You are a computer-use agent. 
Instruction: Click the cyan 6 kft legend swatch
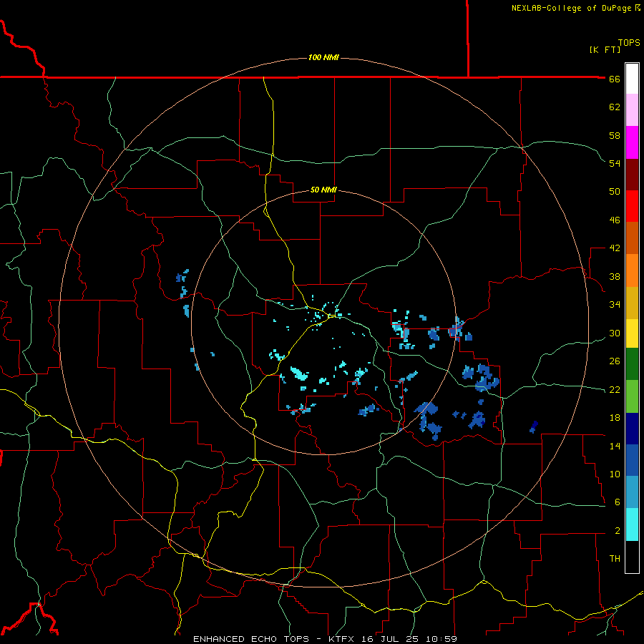632,525
